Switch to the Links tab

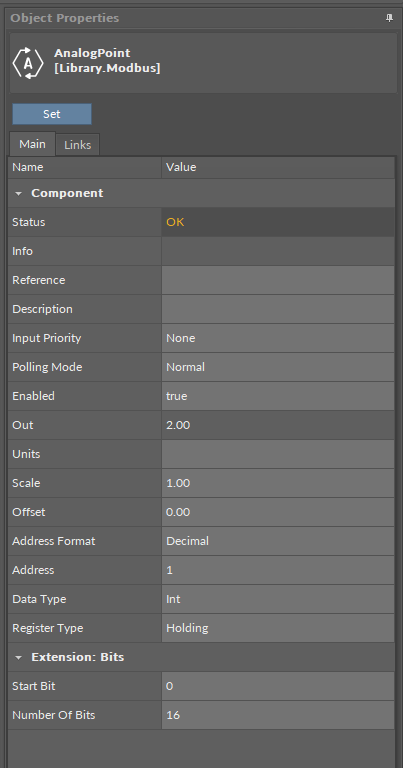coord(77,145)
